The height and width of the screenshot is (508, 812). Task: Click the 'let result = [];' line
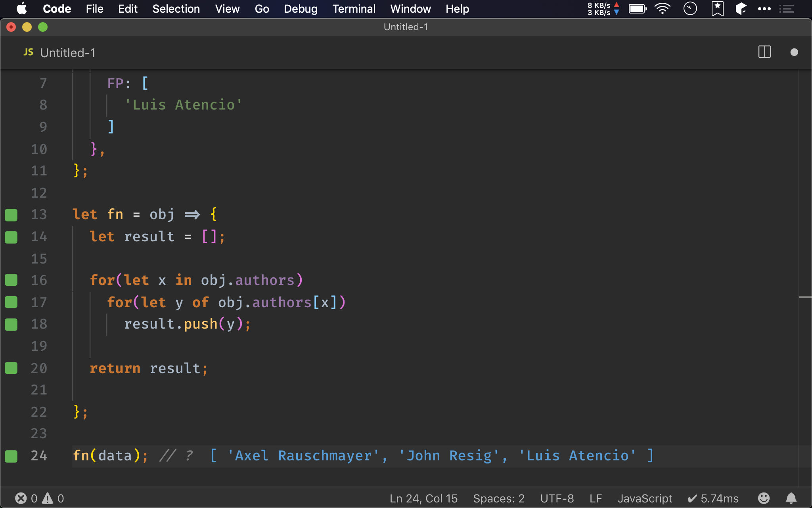click(157, 237)
